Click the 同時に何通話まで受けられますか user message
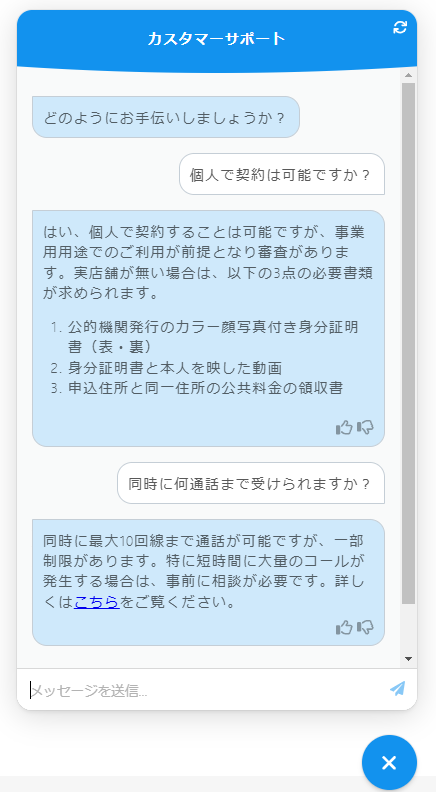This screenshot has height=792, width=436. click(x=251, y=483)
